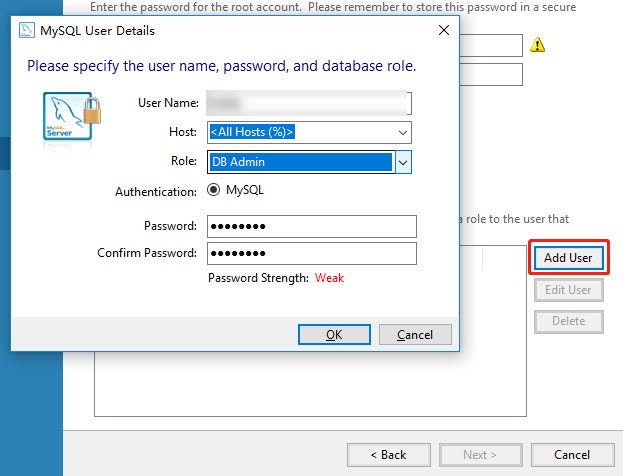Cancel the installer wizard at bottom right
This screenshot has height=476, width=623.
click(573, 455)
